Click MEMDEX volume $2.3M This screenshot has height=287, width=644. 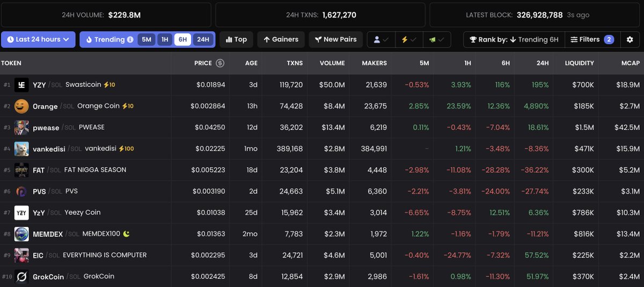click(x=334, y=234)
